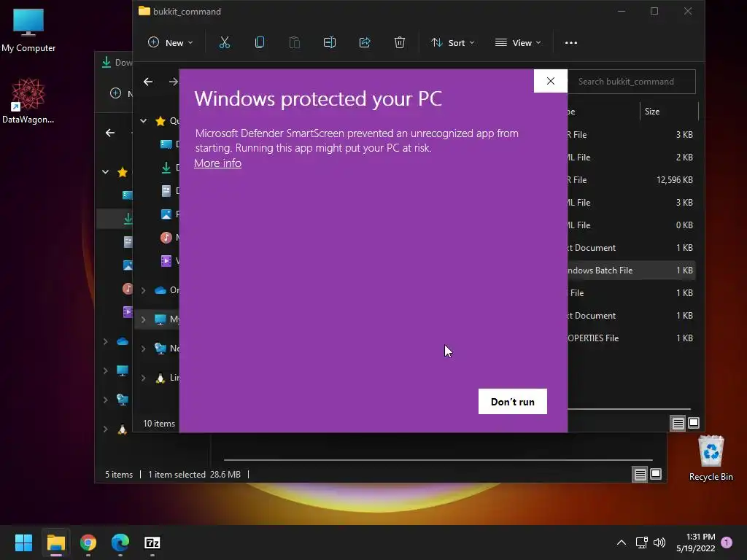This screenshot has width=747, height=560.
Task: Expand Linux in Downloads window sidebar
Action: [x=105, y=429]
